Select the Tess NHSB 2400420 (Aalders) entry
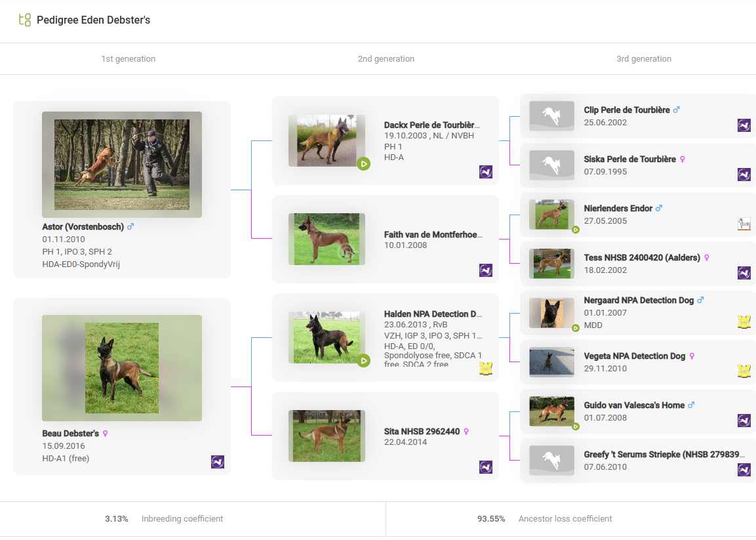This screenshot has width=756, height=540. pyautogui.click(x=642, y=258)
